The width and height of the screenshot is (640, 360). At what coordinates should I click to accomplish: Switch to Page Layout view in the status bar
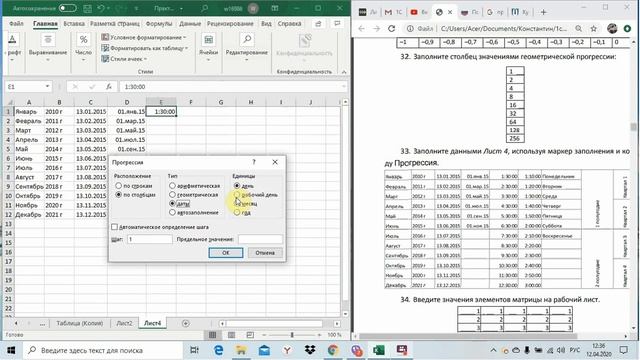click(231, 335)
